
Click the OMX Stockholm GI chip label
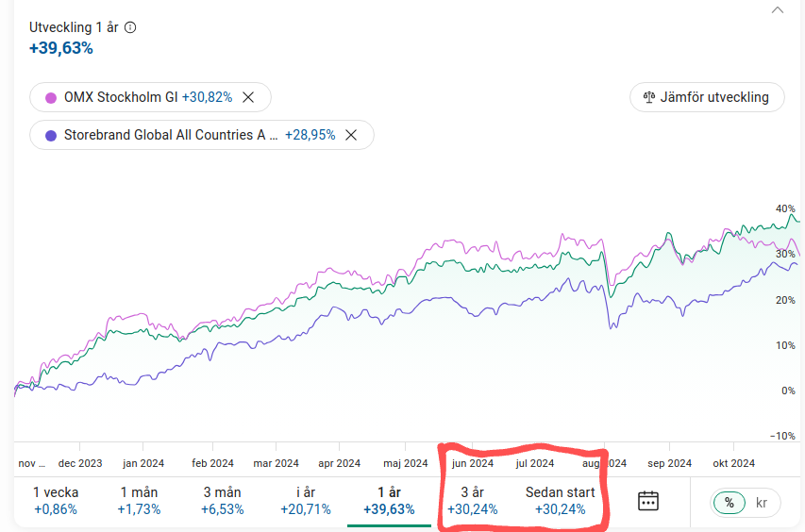[x=121, y=97]
